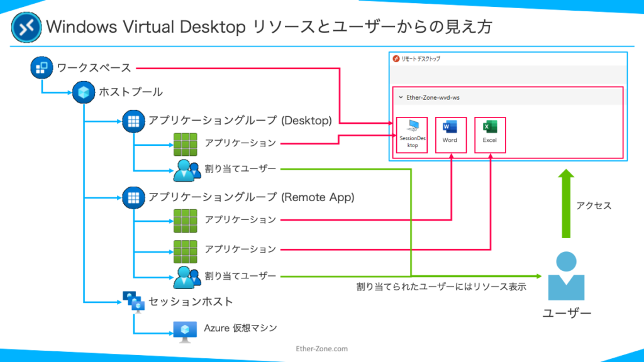Click the slide title Windows Virtual Desktop heading
Viewport: 644px width, 362px height.
click(269, 27)
